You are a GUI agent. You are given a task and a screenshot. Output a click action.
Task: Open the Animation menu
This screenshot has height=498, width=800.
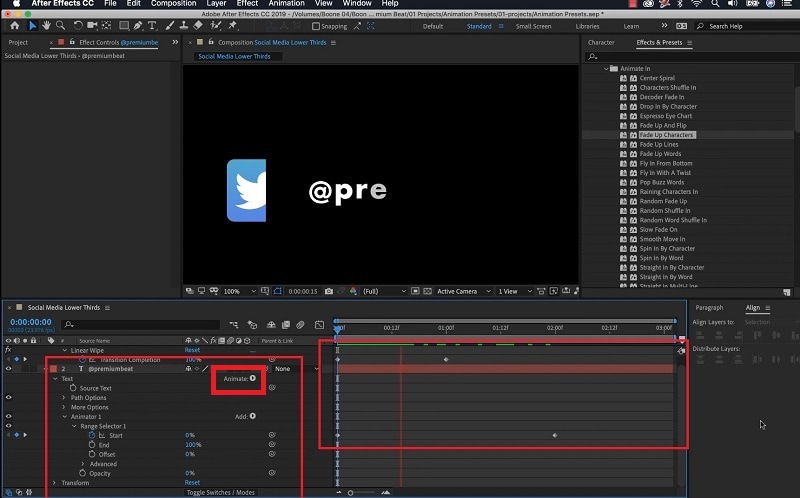click(x=286, y=4)
